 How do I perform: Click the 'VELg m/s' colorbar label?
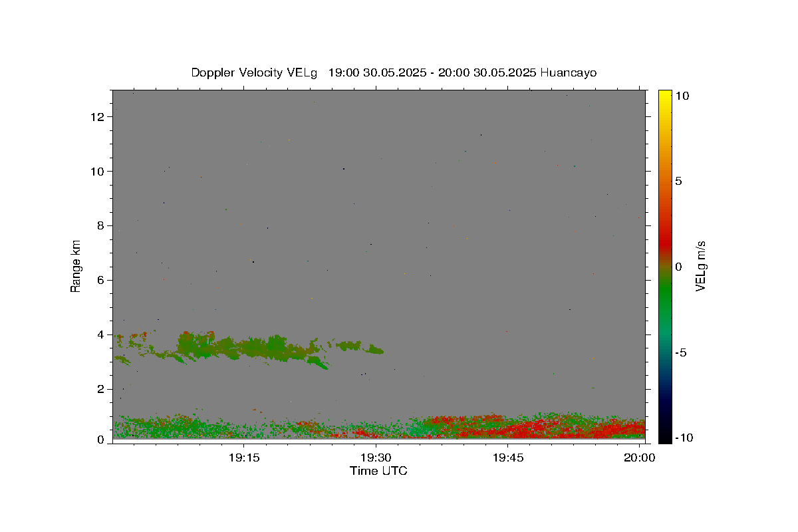pyautogui.click(x=700, y=266)
